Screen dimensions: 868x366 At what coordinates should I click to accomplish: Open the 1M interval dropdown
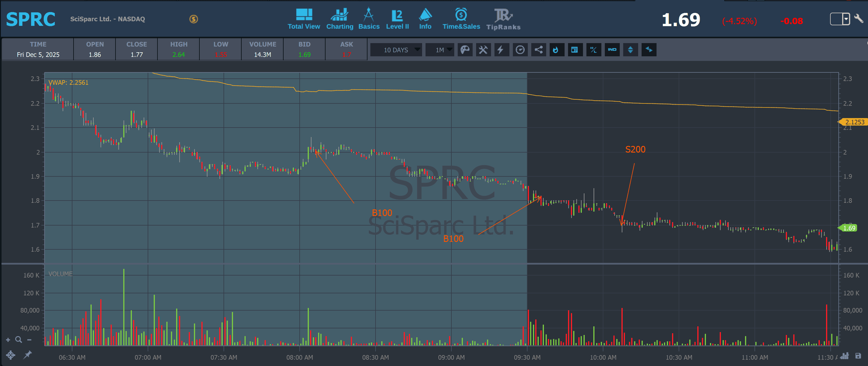(440, 50)
